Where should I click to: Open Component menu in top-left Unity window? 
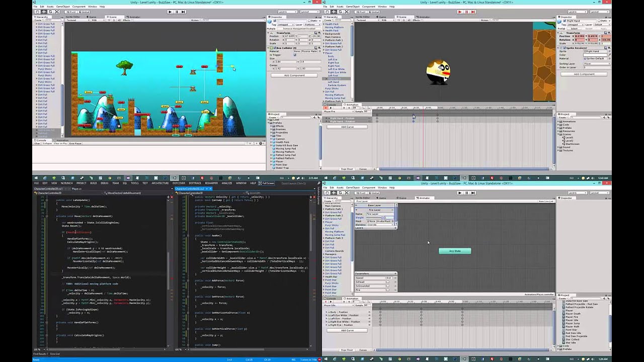coord(78,7)
